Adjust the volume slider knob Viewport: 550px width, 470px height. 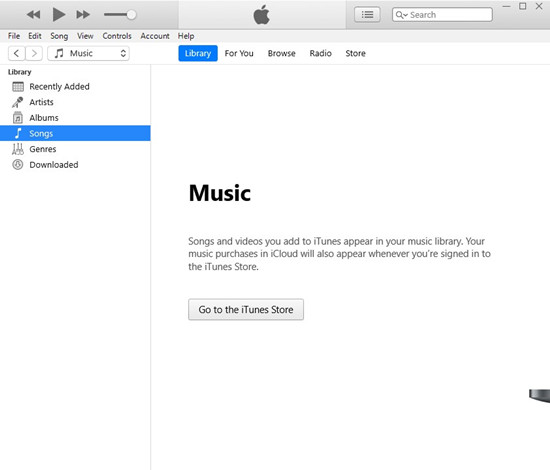coord(131,15)
